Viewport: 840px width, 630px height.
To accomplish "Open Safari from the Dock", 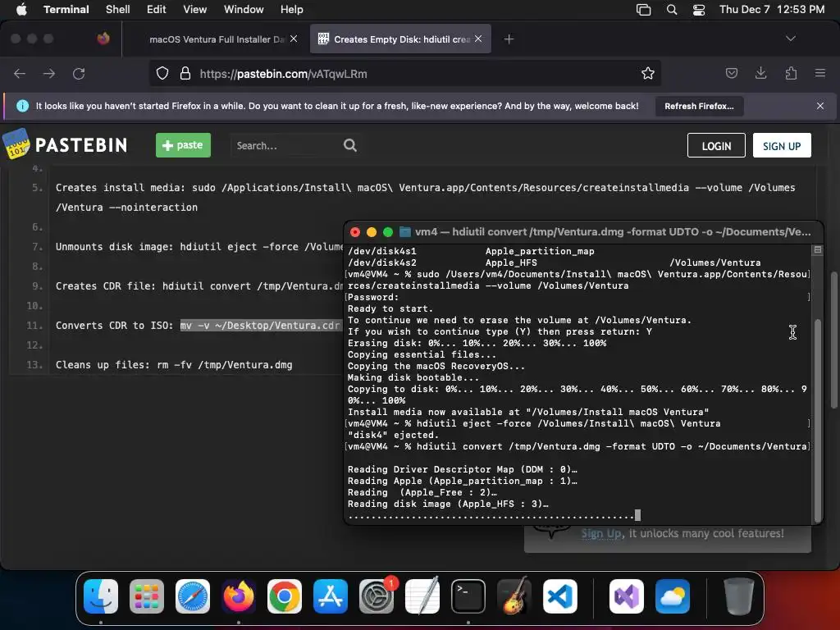I will pos(193,596).
